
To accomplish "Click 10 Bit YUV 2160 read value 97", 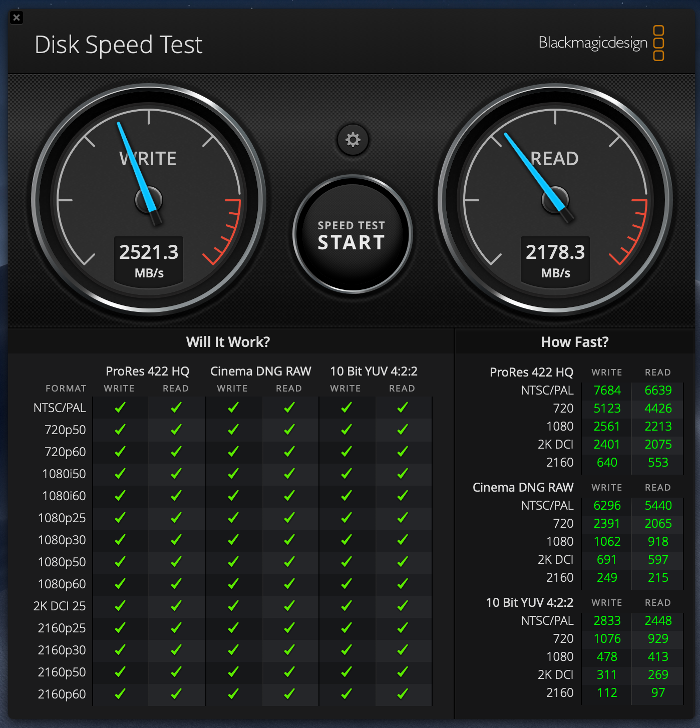I will (x=658, y=693).
